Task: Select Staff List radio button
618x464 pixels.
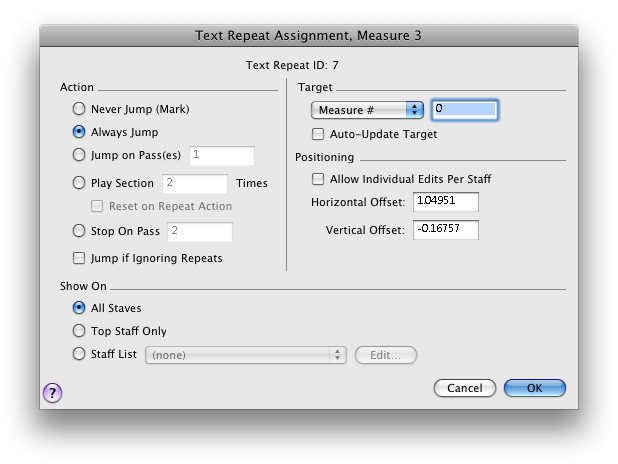Action: (x=79, y=354)
